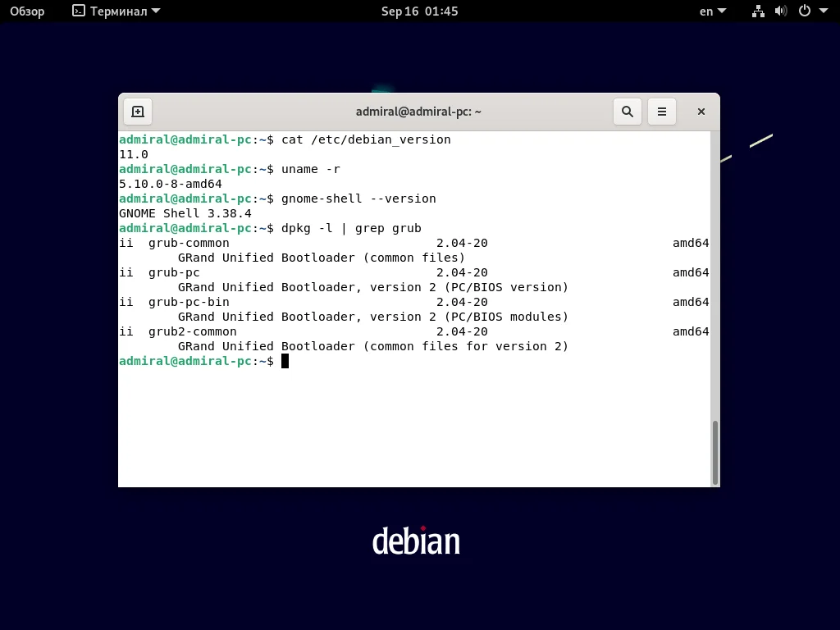Click the volume icon in top bar
Screen dimensions: 840x630
(781, 11)
